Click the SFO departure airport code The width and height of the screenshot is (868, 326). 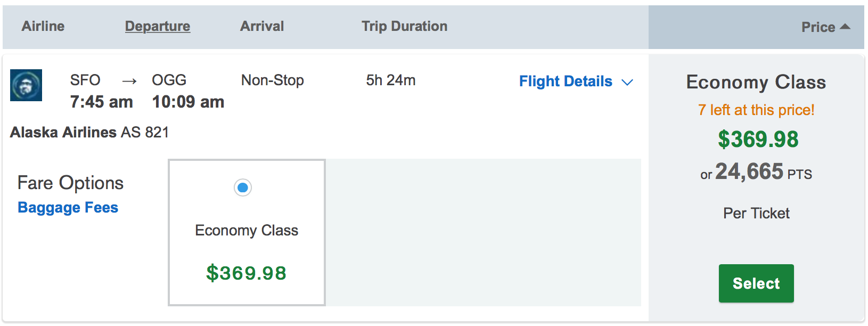point(85,80)
